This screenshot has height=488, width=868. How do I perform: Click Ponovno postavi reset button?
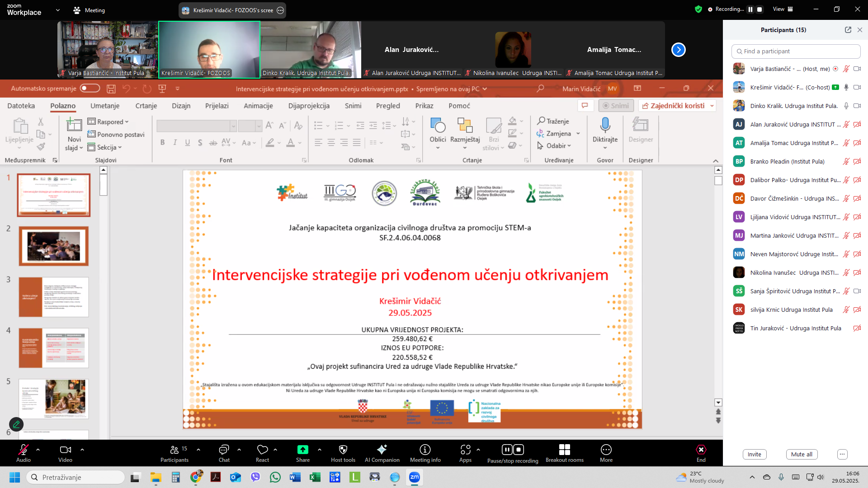click(116, 134)
